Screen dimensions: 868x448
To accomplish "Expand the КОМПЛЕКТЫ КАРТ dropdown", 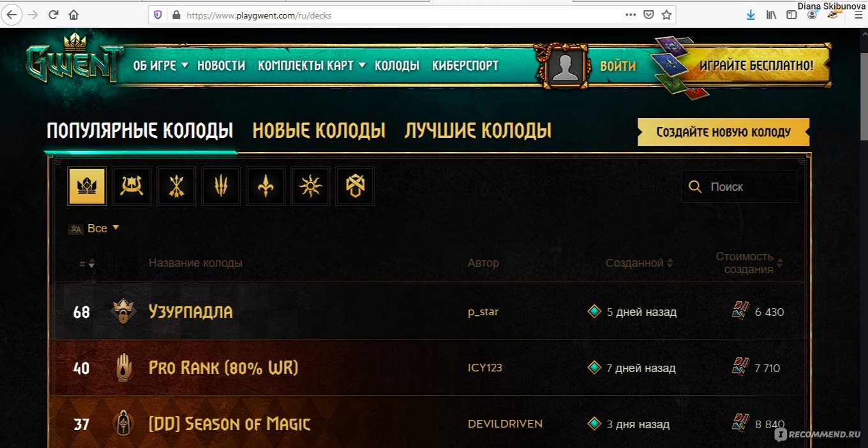I will click(x=311, y=65).
